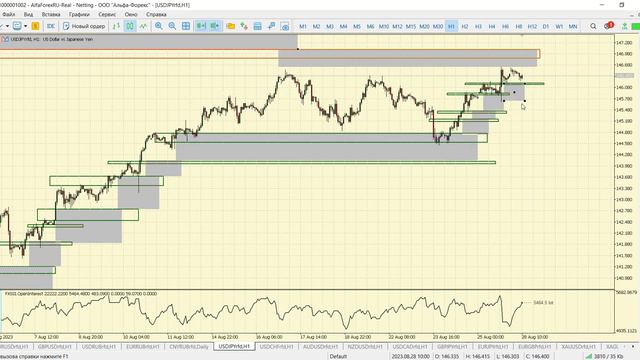Open the Окно menu
Screen dimensions: 640x360
tap(131, 14)
